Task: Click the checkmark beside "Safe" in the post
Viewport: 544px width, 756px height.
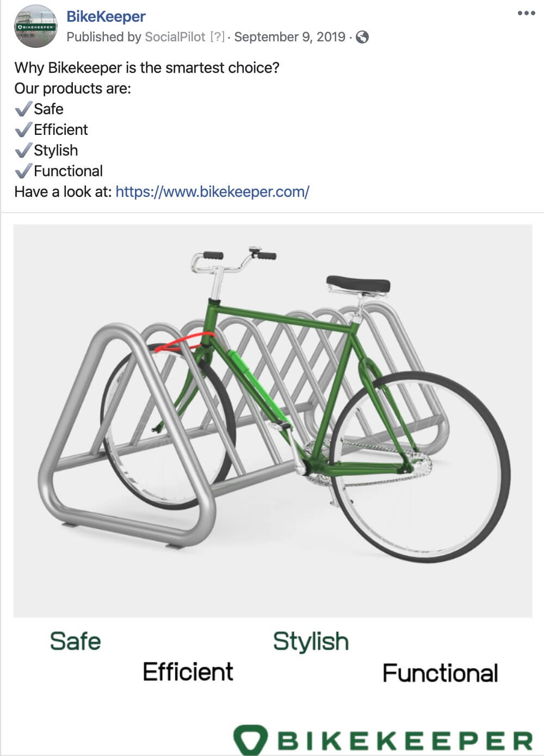Action: coord(23,109)
